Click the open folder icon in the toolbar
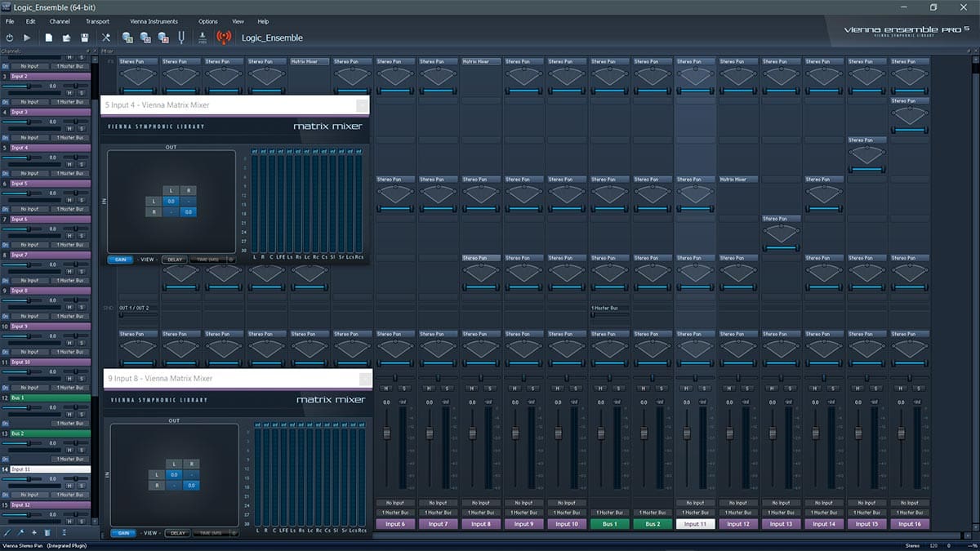 click(66, 38)
